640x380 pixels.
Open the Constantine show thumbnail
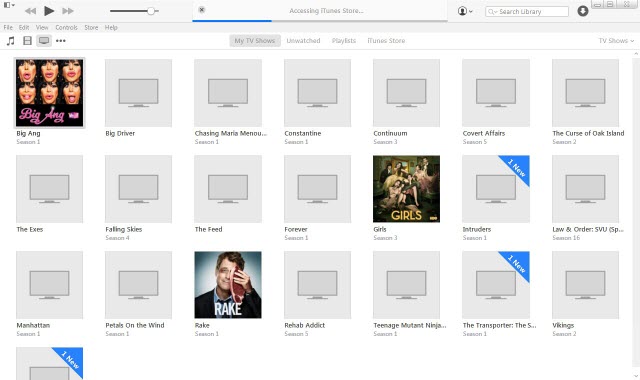pos(318,93)
